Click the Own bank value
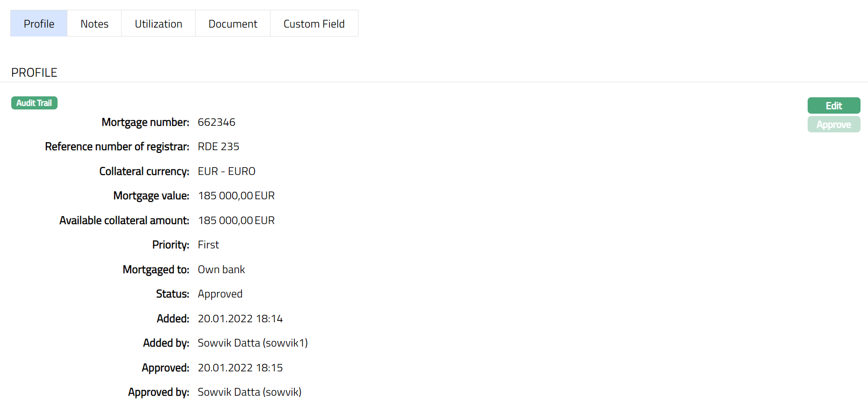Image resolution: width=868 pixels, height=413 pixels. pos(221,270)
